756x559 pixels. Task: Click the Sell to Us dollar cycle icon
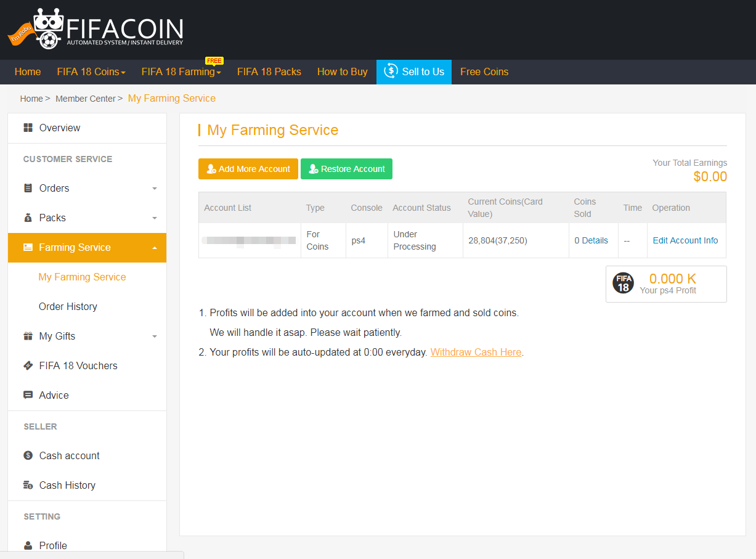(x=391, y=71)
